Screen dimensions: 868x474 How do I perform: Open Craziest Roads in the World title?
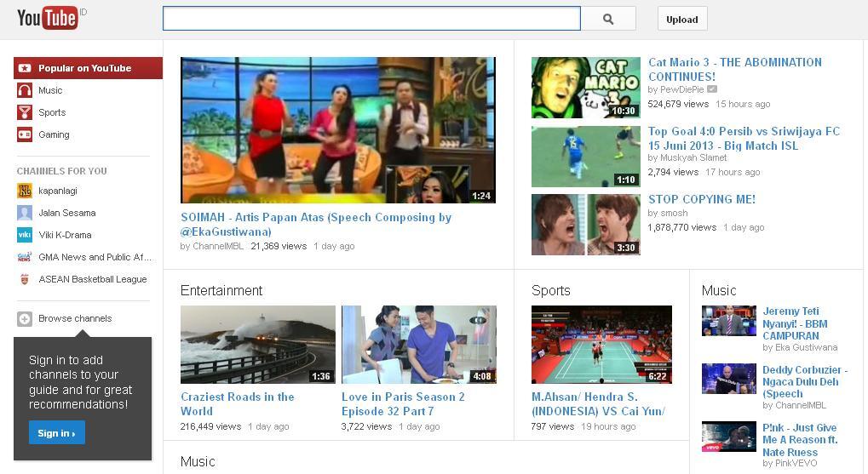[238, 403]
